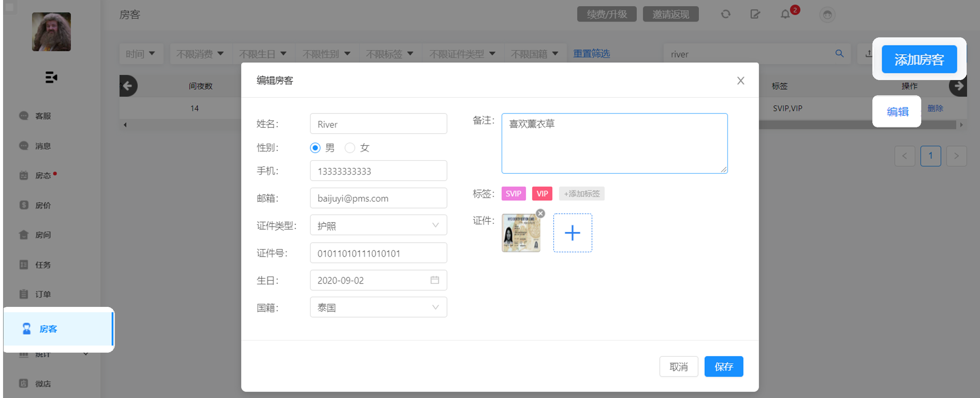Open 不限消费 filter dropdown
The image size is (980, 398).
click(x=200, y=54)
